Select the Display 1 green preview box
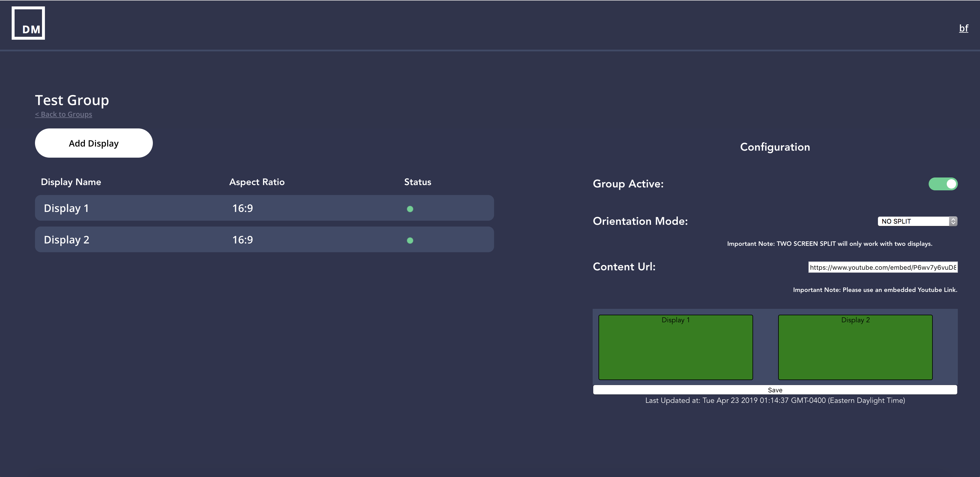Viewport: 980px width, 477px height. point(675,347)
